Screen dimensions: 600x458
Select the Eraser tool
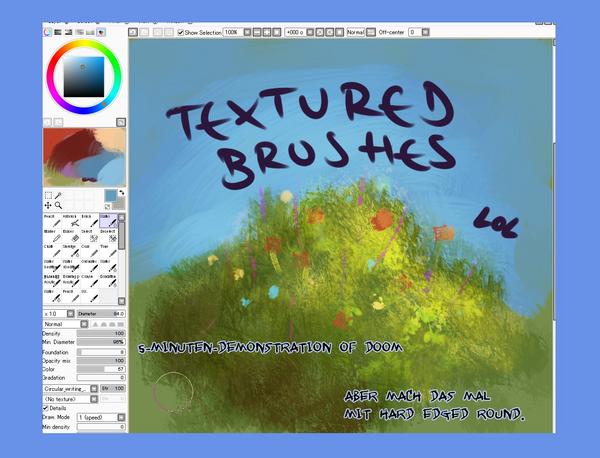71,236
